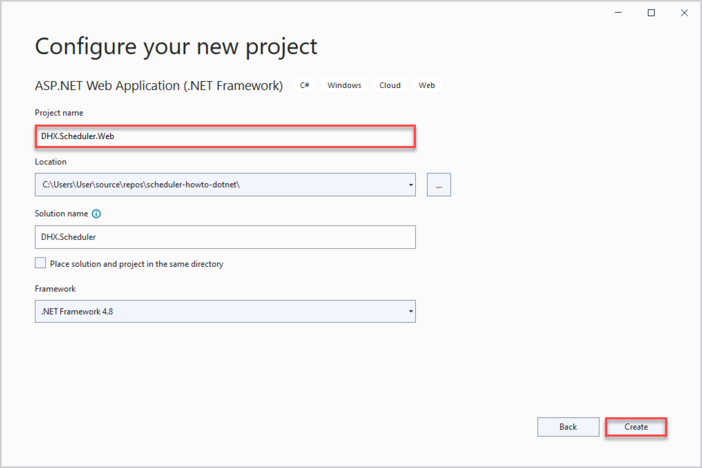This screenshot has width=702, height=468.
Task: Click the ASP.NET Web Application template title
Action: click(x=159, y=86)
